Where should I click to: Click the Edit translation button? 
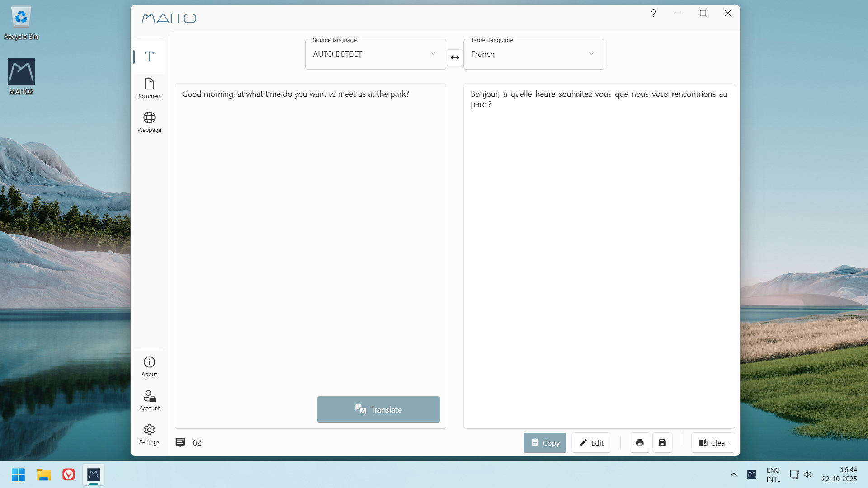click(591, 443)
